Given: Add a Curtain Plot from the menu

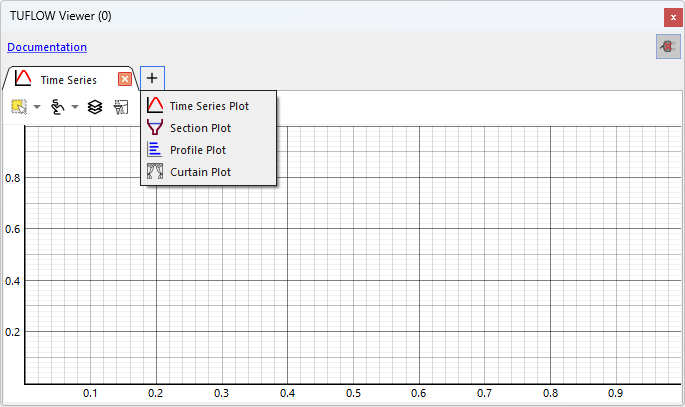Looking at the screenshot, I should click(200, 172).
